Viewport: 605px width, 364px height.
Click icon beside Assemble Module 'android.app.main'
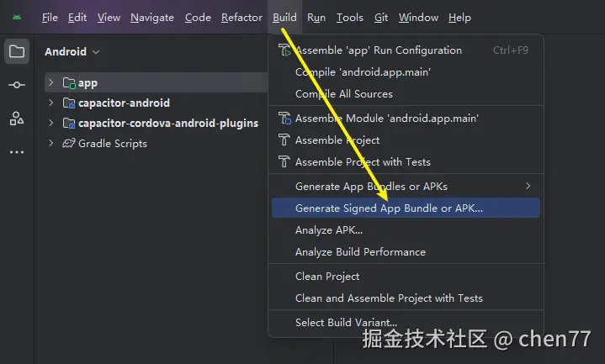[284, 118]
